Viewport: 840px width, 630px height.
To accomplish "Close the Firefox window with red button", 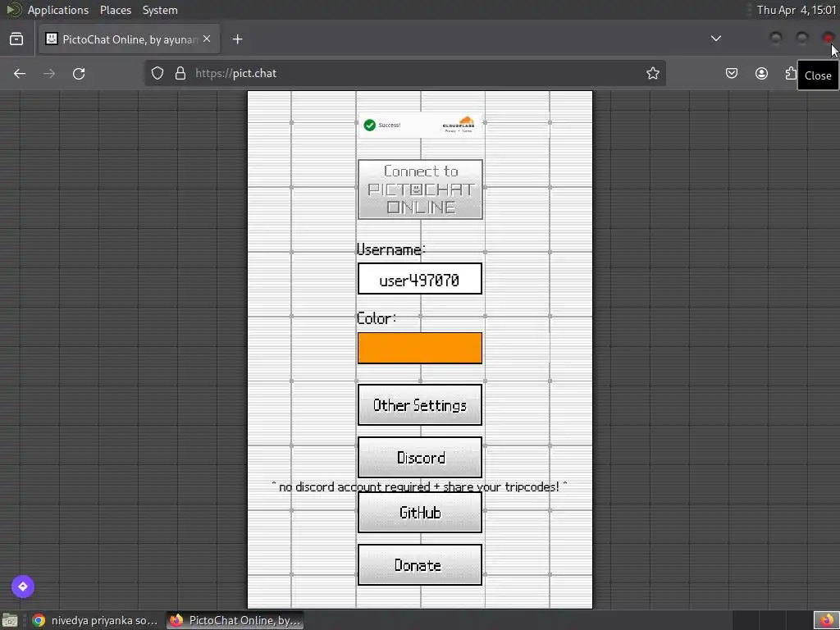I will pos(829,38).
